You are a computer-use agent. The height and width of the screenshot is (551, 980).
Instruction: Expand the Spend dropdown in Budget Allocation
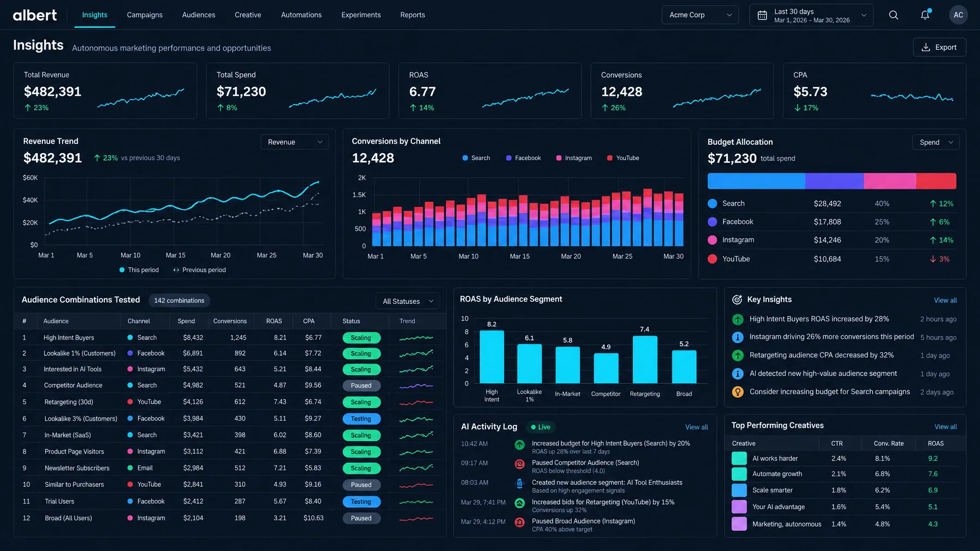(936, 142)
